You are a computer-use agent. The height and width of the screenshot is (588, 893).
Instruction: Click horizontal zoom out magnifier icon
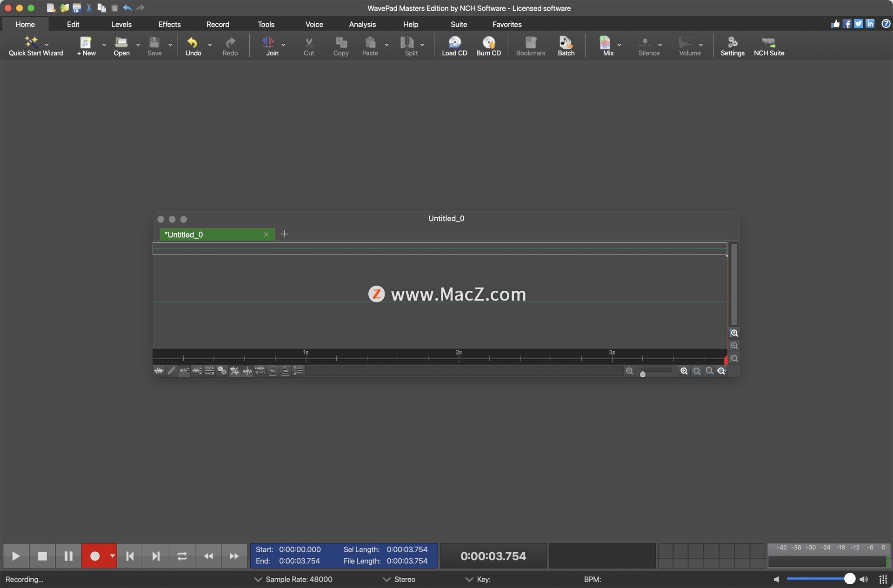(x=629, y=371)
